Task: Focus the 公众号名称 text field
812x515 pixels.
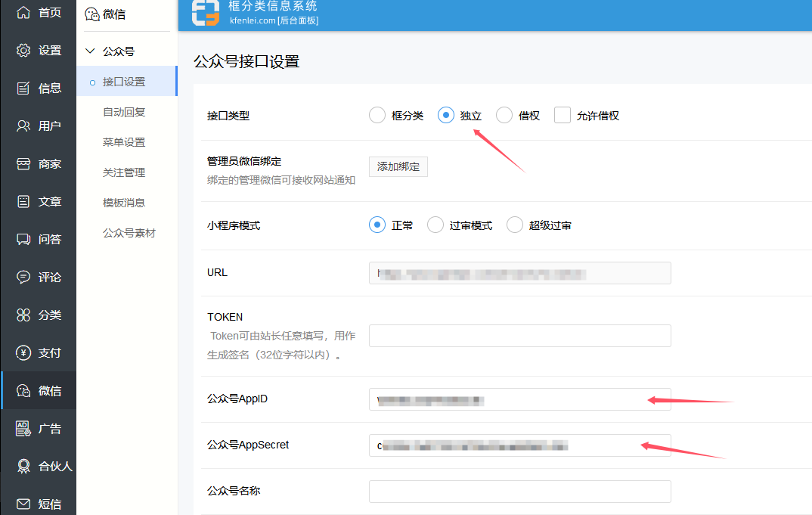Action: (x=519, y=492)
